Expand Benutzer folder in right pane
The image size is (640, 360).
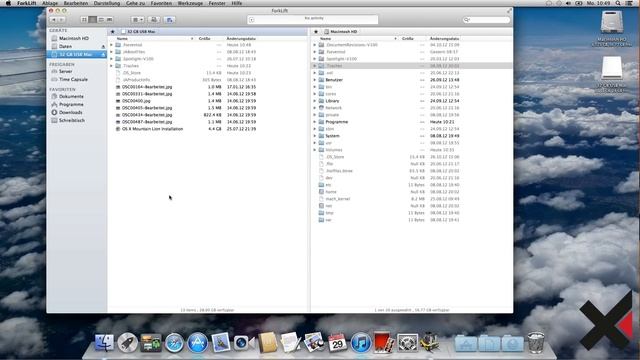tap(314, 80)
